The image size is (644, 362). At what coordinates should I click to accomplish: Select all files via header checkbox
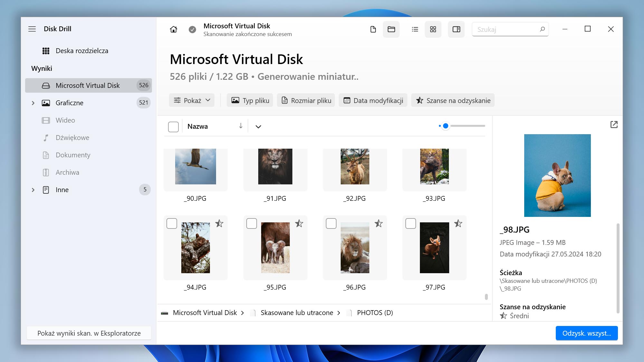pos(173,126)
